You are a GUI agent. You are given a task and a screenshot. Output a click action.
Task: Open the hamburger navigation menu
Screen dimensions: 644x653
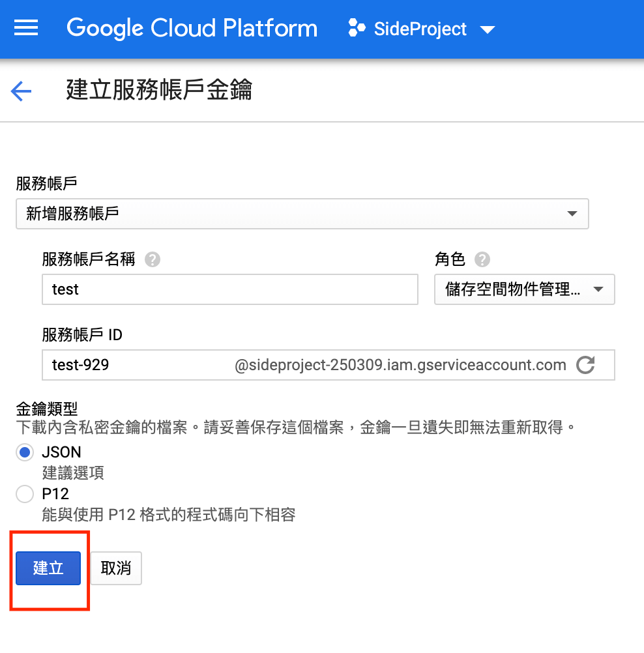pos(26,28)
